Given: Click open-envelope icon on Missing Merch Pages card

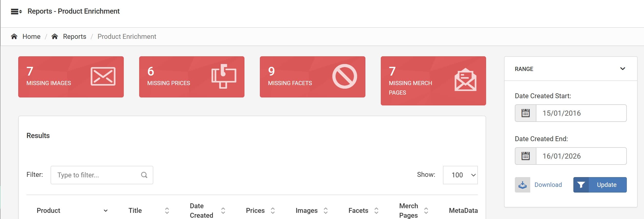Looking at the screenshot, I should pyautogui.click(x=465, y=80).
